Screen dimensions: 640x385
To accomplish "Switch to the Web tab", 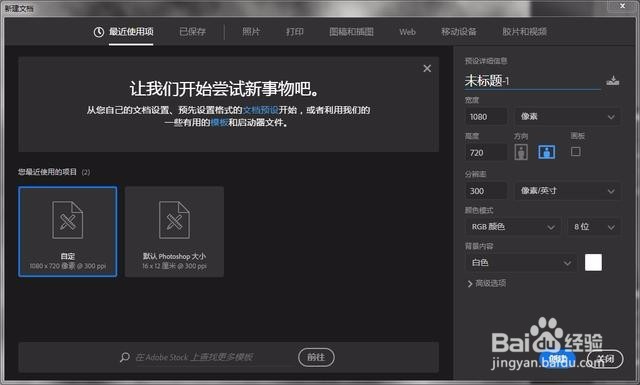I will point(407,32).
